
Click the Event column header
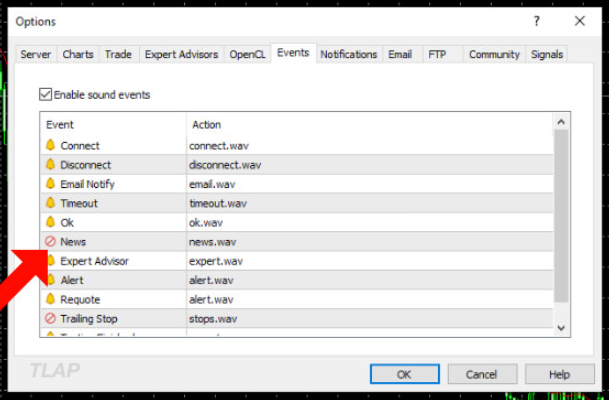(113, 125)
